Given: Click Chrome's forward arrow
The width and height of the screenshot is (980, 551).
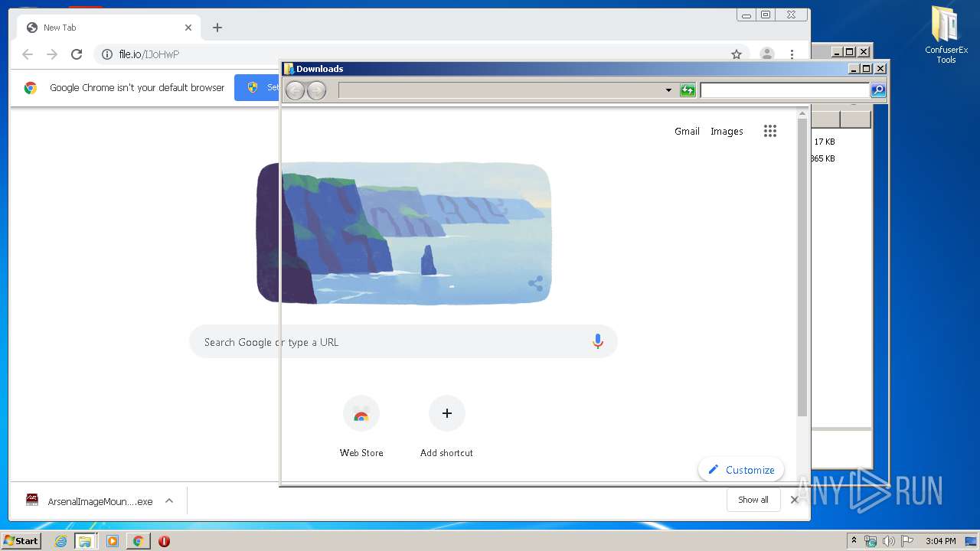Looking at the screenshot, I should coord(52,54).
